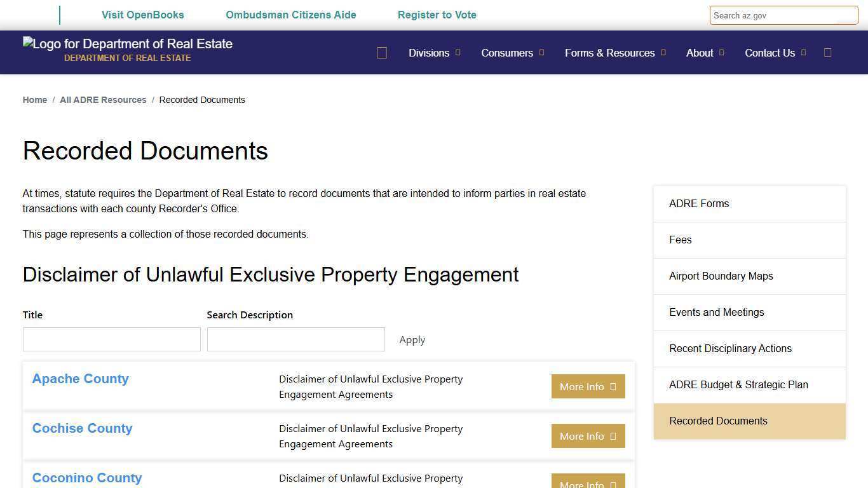
Task: Open the Visit OpenBooks link
Action: 142,15
